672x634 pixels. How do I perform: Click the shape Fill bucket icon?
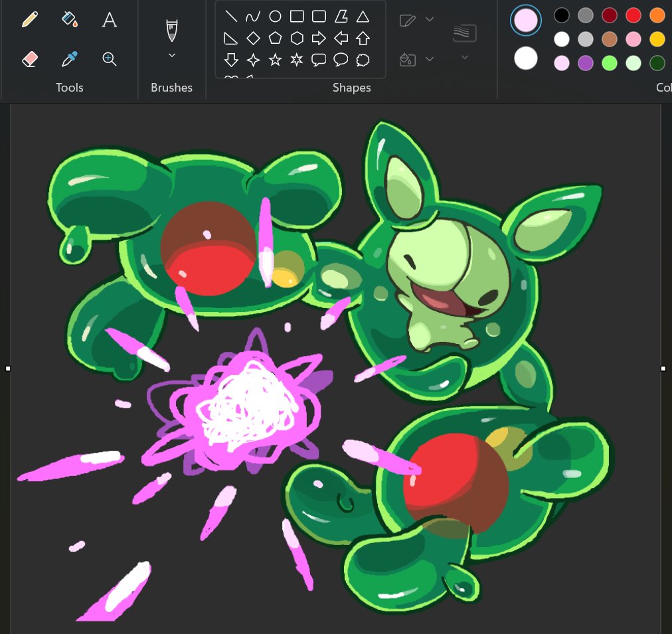pos(407,60)
